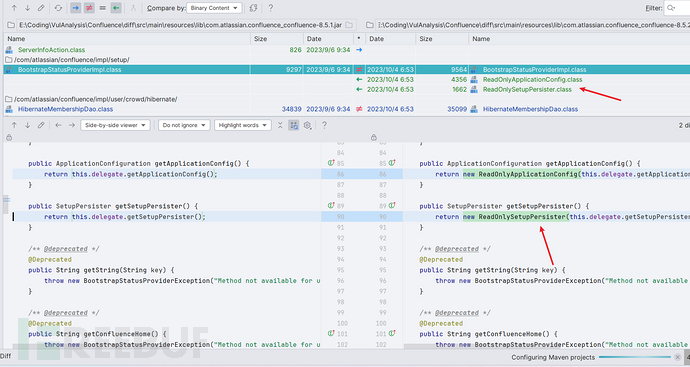Open the Highlight words dropdown

(242, 125)
